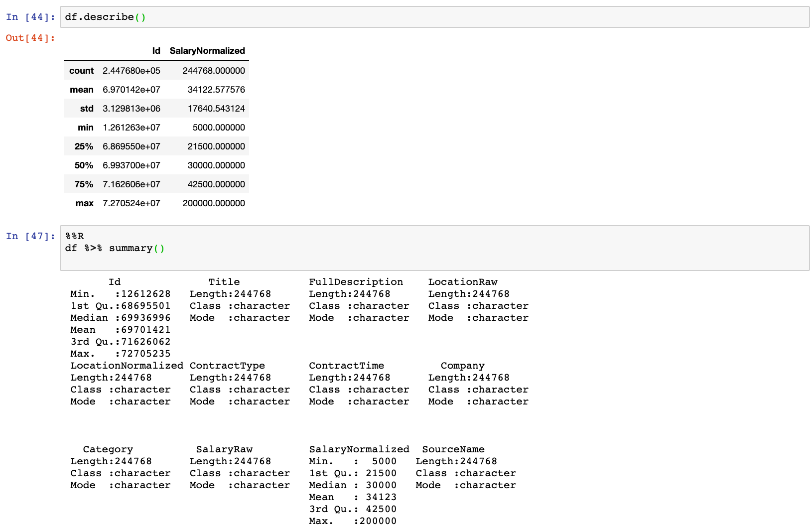The image size is (811, 532).
Task: Click the std row value 17640.543124
Action: [x=214, y=108]
